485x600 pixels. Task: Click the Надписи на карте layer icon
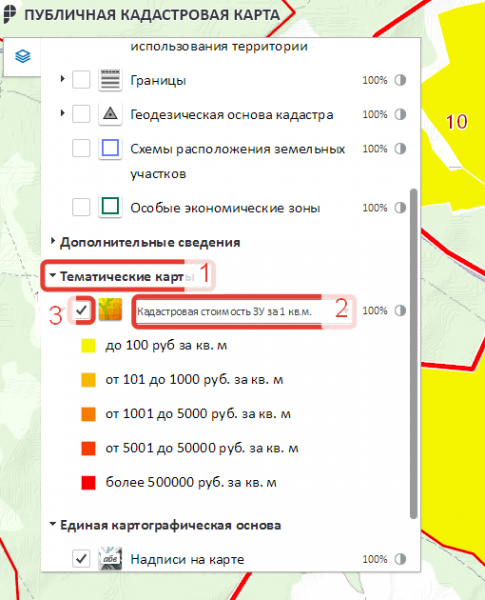coord(110,559)
